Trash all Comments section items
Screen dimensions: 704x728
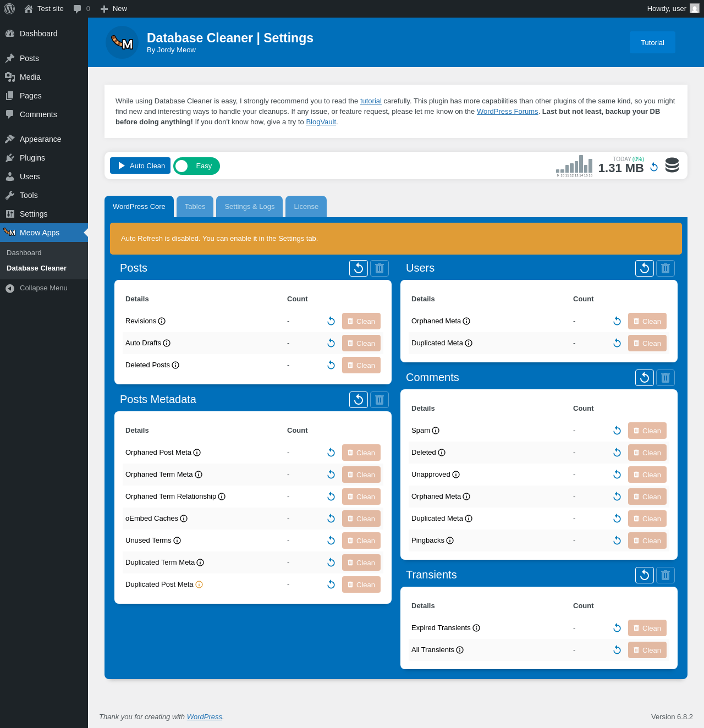point(665,378)
